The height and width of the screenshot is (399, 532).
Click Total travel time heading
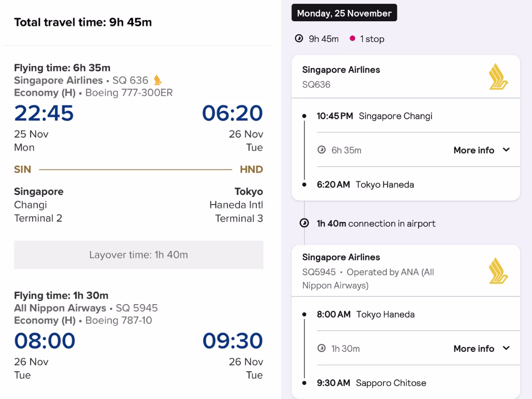83,22
